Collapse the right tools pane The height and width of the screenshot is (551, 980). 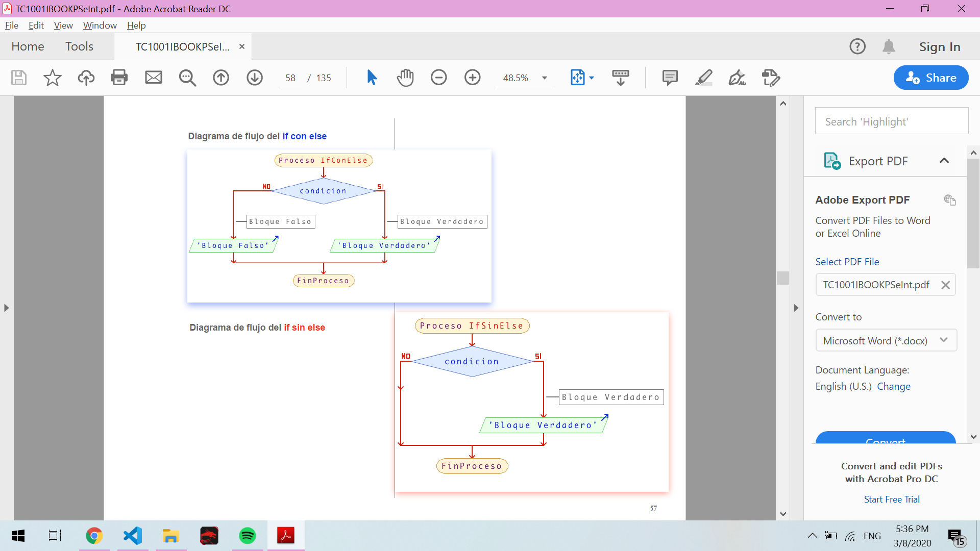tap(796, 308)
